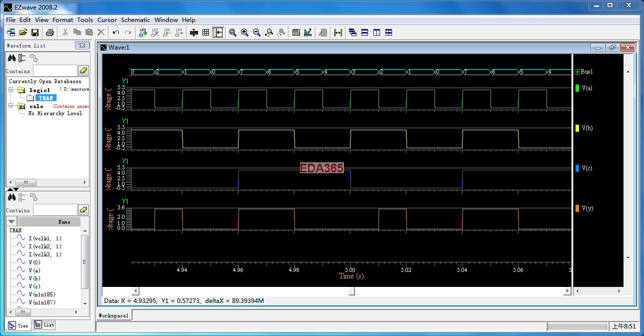Click the Tile Vertically windows icon
This screenshot has height=336, width=644.
pos(376,33)
